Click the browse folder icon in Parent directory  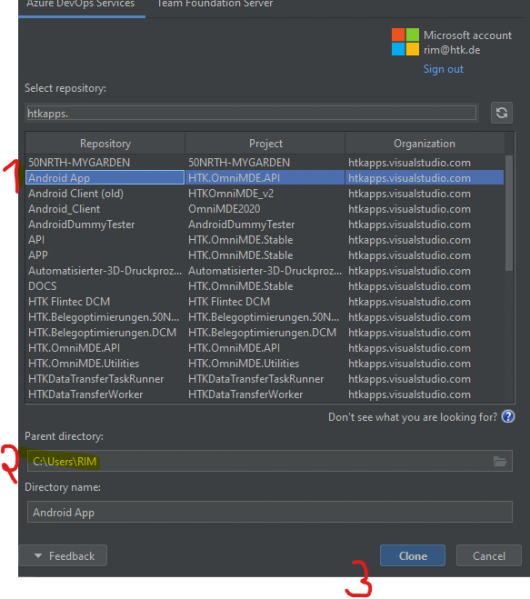tap(500, 461)
